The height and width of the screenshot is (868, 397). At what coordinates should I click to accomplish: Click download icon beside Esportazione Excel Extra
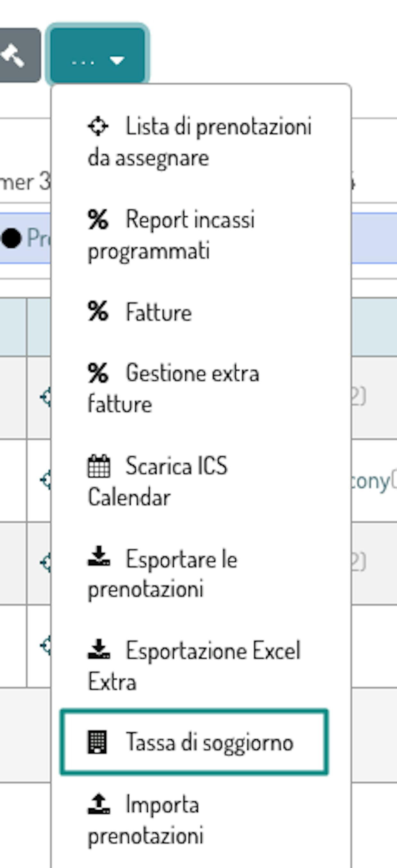[x=99, y=649]
